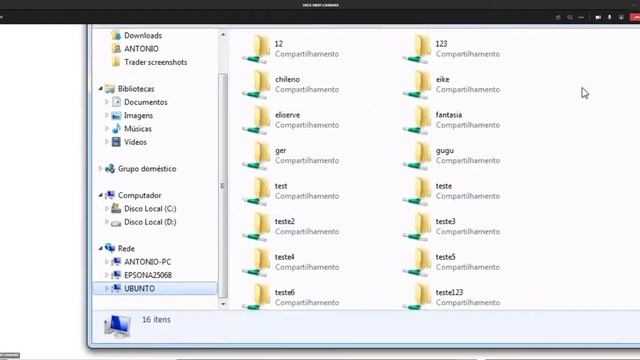Select the Downloads icon in navigation pane

tap(116, 36)
